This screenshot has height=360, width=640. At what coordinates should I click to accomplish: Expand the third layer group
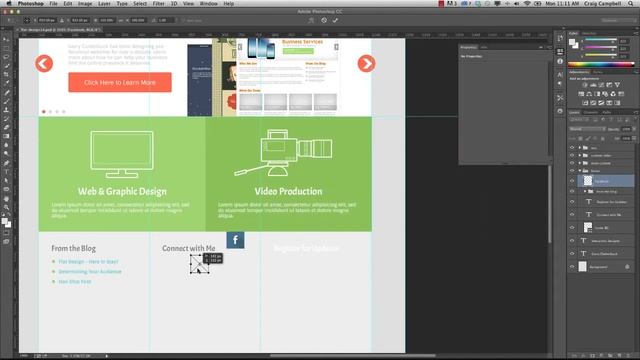tap(580, 163)
